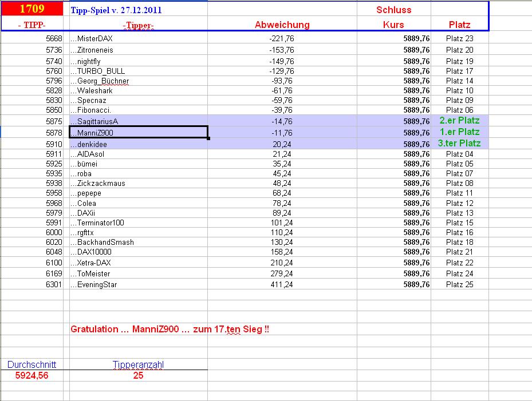Select the green 1.er Platz cell

click(459, 132)
